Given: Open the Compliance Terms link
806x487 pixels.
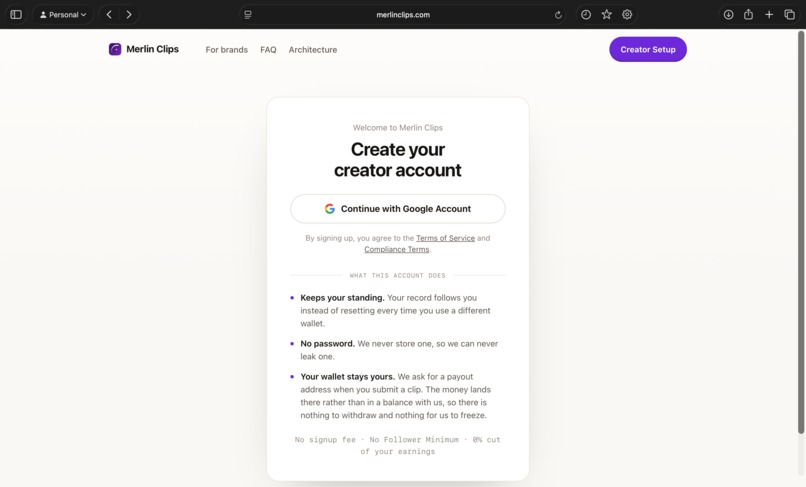Looking at the screenshot, I should [396, 249].
